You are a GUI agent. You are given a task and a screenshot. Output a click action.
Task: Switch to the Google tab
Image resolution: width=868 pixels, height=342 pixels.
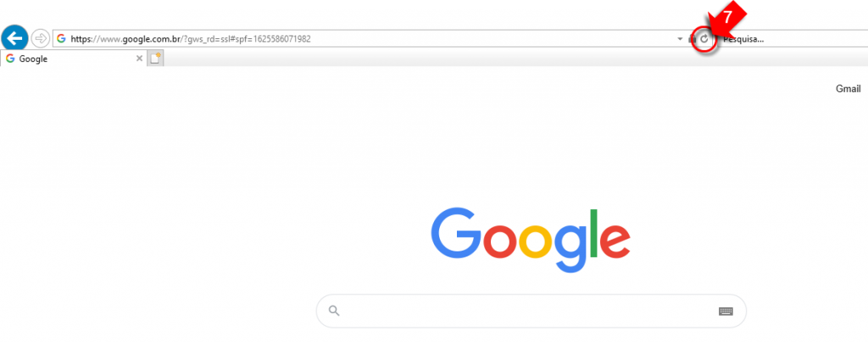coord(73,58)
